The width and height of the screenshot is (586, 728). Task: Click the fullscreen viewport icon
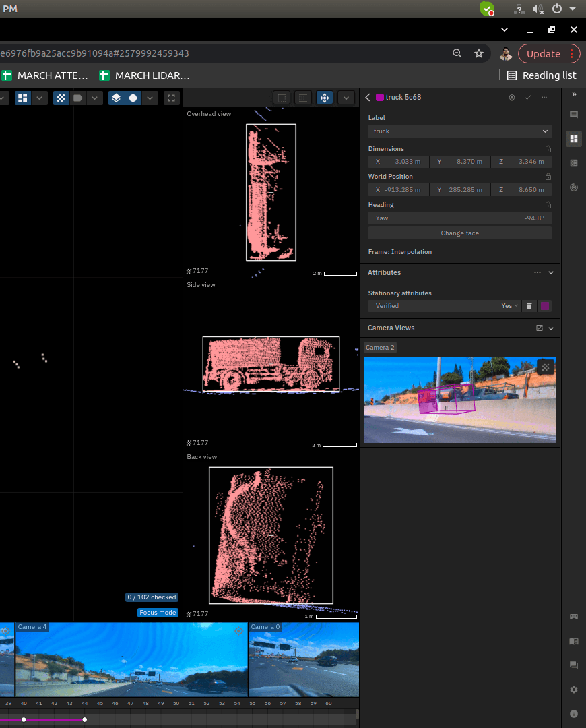click(171, 98)
